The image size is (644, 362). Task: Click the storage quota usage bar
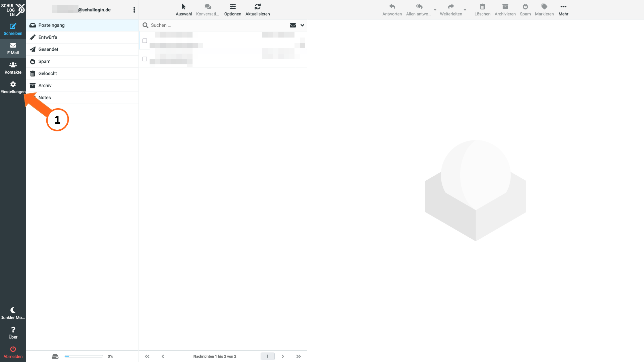(x=84, y=356)
